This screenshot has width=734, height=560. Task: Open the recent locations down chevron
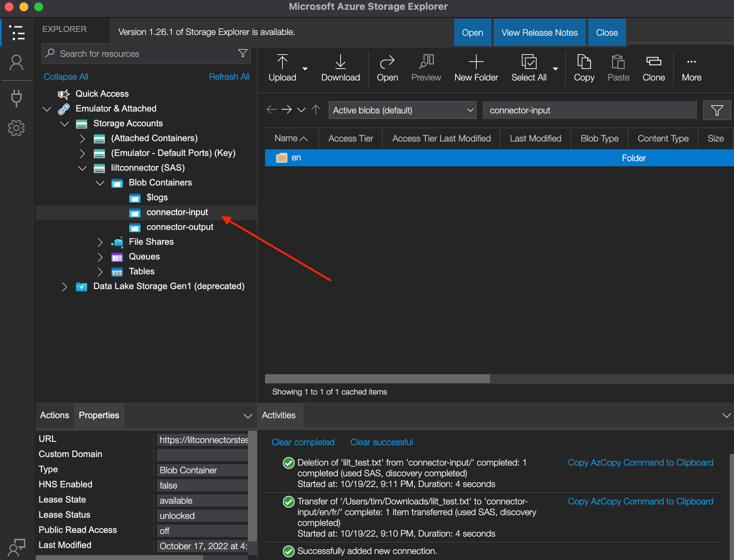pyautogui.click(x=301, y=110)
